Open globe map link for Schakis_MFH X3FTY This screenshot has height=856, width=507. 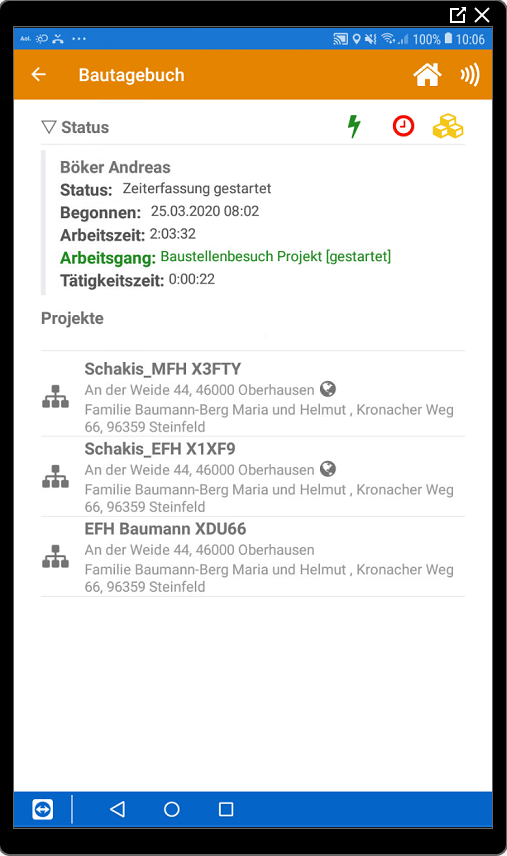[327, 389]
